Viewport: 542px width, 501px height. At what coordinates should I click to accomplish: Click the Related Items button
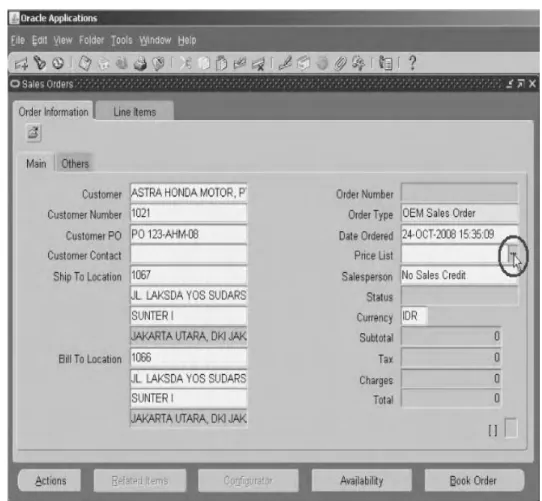140,480
